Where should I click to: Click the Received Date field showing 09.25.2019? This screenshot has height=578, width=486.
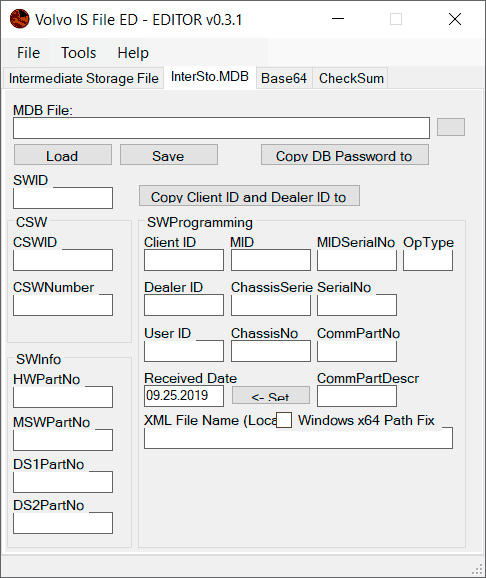184,396
